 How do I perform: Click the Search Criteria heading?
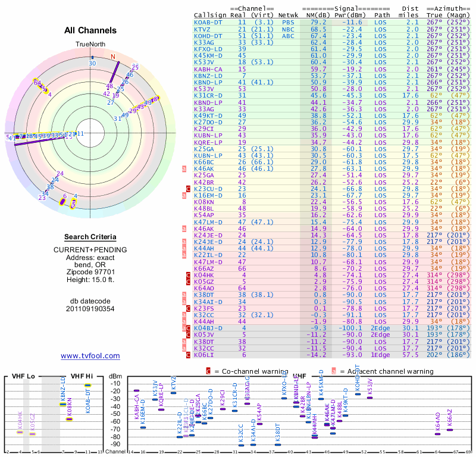point(90,237)
